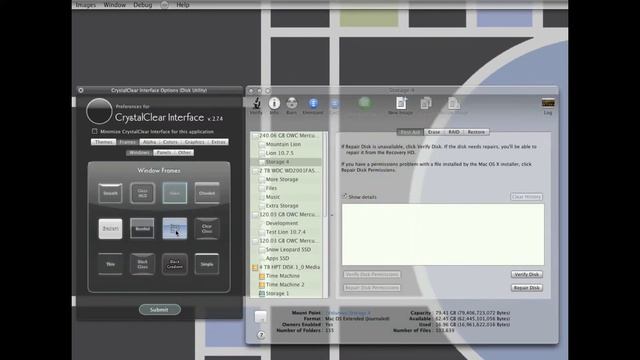Switch to the Themes tab

tap(104, 142)
